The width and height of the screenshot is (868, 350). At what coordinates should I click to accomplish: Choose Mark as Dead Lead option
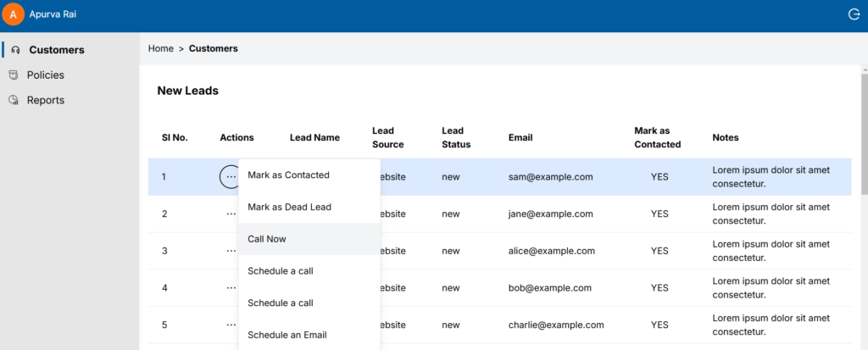point(289,207)
